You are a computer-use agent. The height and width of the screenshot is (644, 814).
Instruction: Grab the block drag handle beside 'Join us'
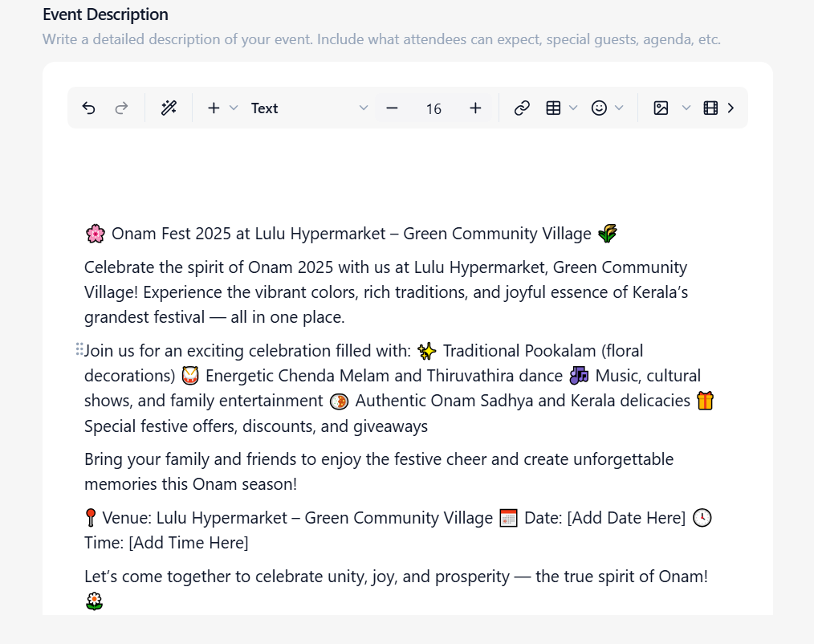coord(79,349)
